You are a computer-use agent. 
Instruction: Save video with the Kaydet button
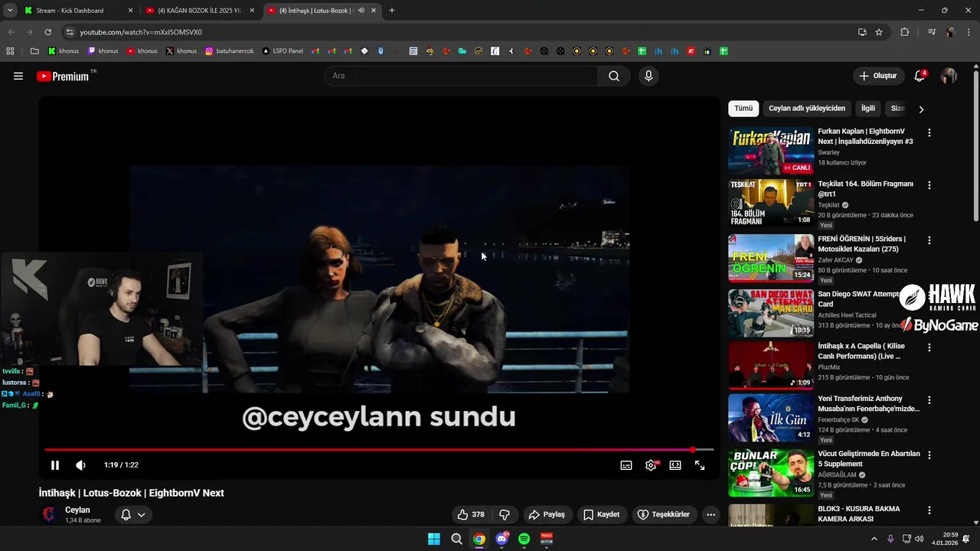coord(602,514)
